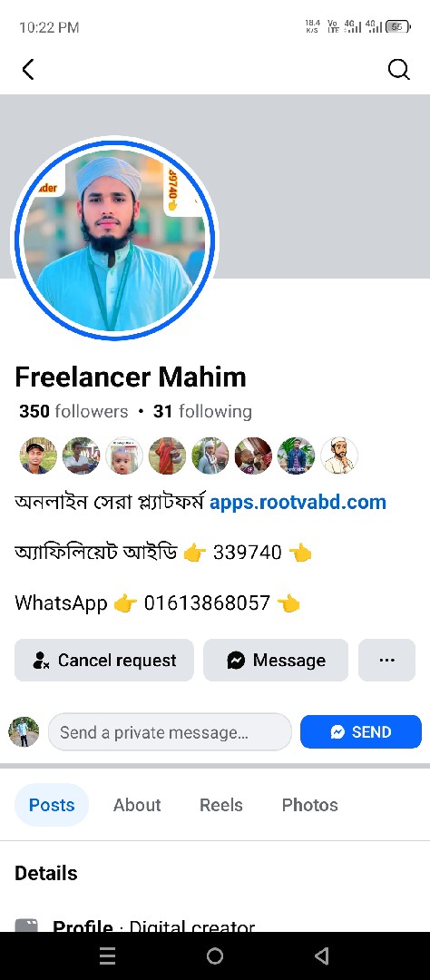This screenshot has height=980, width=430.
Task: Open Message button with Messenger icon
Action: tap(276, 660)
